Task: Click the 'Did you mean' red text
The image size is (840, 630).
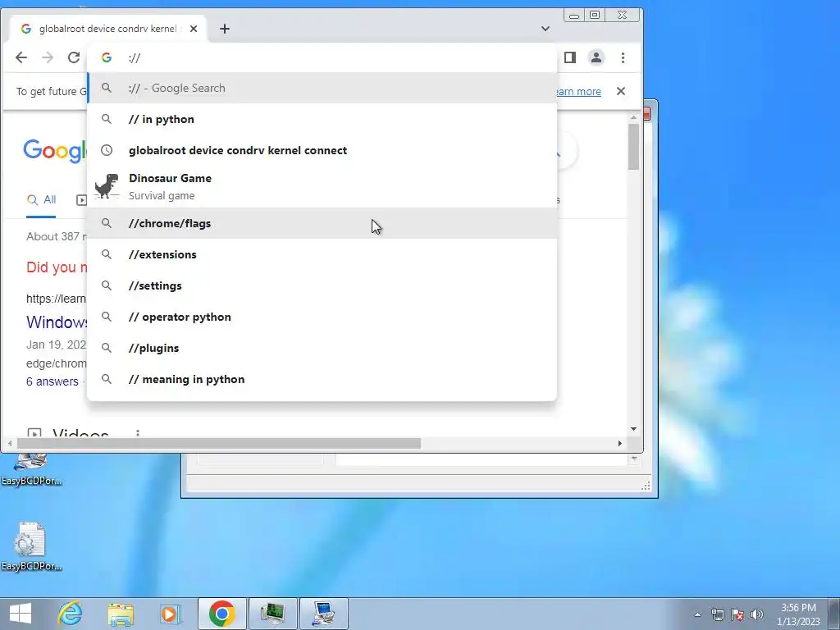Action: click(57, 267)
